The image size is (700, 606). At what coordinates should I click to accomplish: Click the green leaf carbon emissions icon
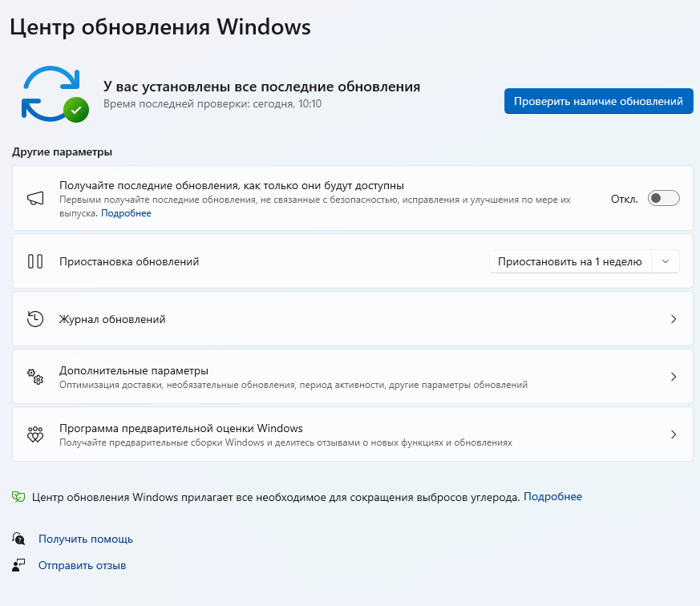coord(18,497)
